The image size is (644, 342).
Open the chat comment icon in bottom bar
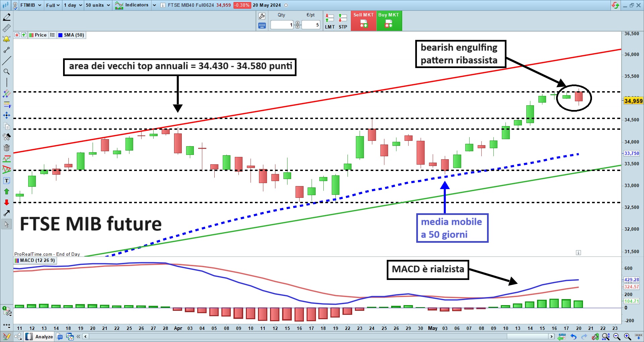pos(60,337)
